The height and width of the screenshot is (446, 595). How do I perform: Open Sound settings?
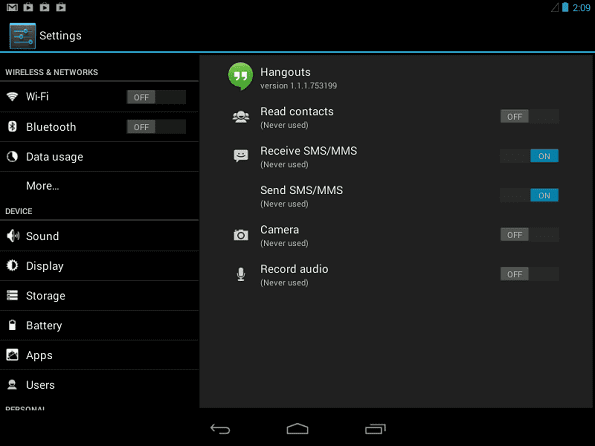click(x=99, y=236)
